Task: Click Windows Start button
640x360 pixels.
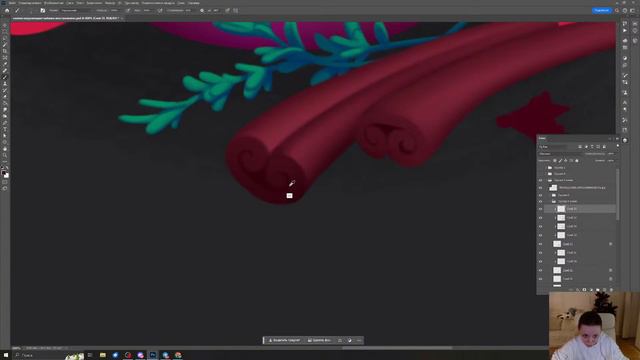Action: coord(6,356)
